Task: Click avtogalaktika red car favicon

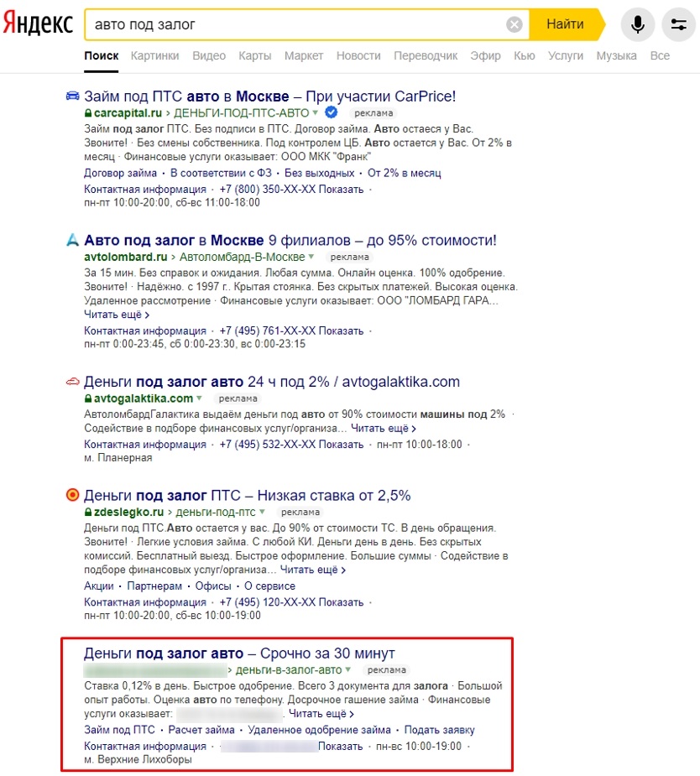Action: [x=73, y=382]
